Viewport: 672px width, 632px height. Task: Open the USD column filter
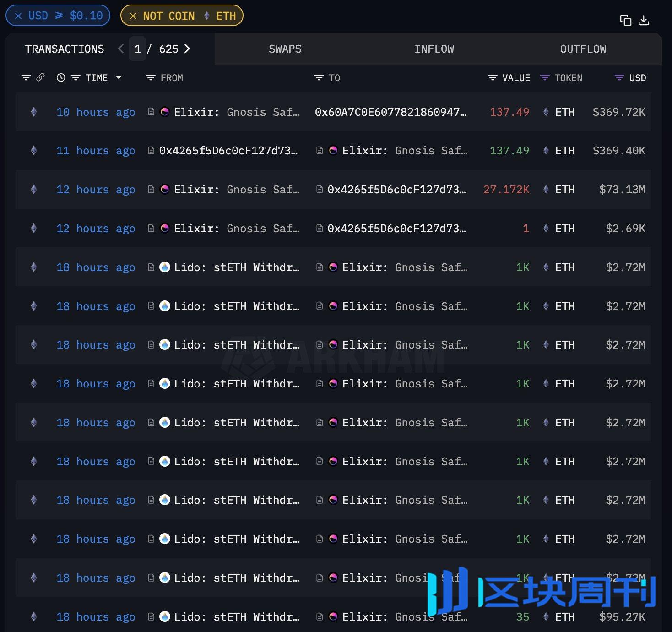[619, 78]
